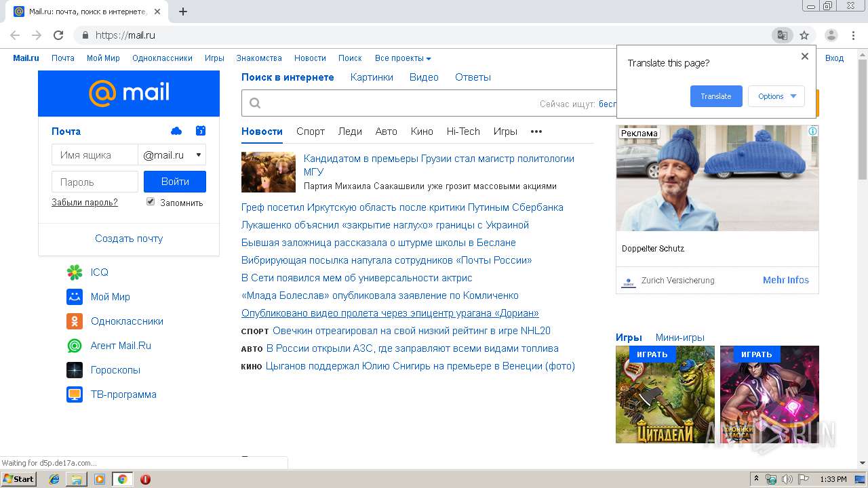Viewport: 868px width, 488px height.
Task: Click the translate icon in address bar
Action: pos(782,35)
